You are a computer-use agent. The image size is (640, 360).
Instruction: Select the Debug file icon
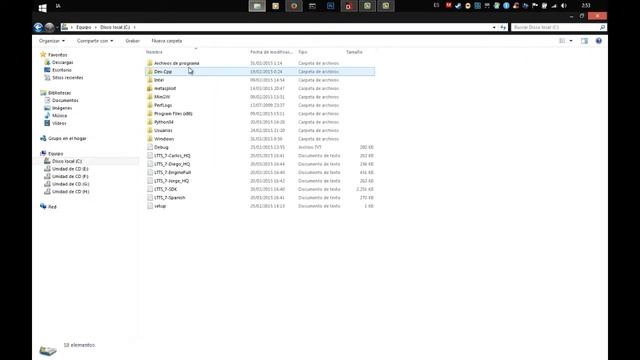pyautogui.click(x=150, y=147)
